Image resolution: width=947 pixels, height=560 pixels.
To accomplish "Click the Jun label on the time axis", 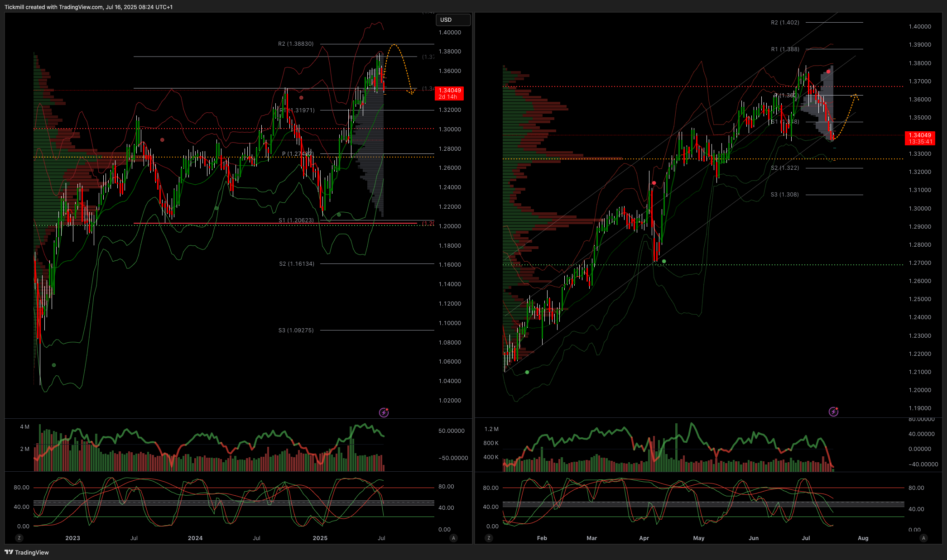I will coord(754,538).
